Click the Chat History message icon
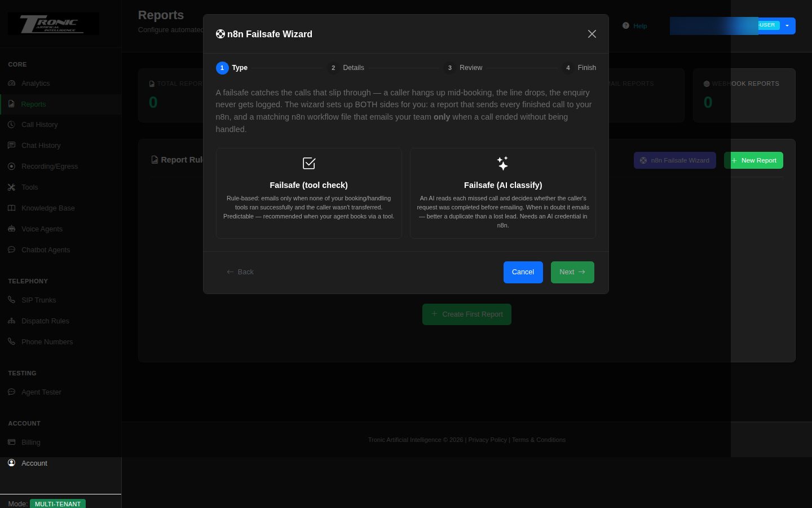Image resolution: width=812 pixels, height=508 pixels. (x=11, y=146)
